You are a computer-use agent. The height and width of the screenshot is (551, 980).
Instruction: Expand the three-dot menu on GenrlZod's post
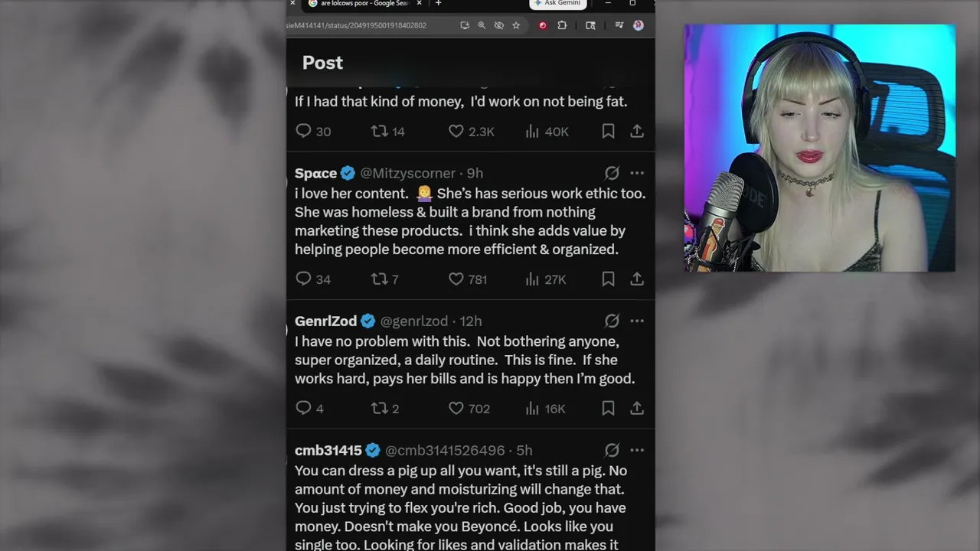tap(637, 321)
